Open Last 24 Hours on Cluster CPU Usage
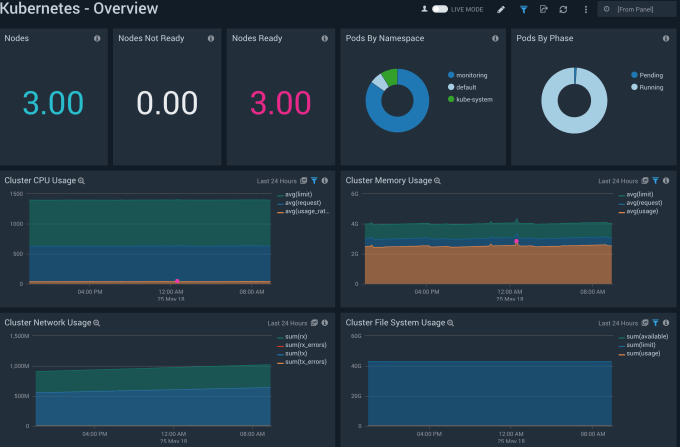The image size is (680, 447). 274,181
